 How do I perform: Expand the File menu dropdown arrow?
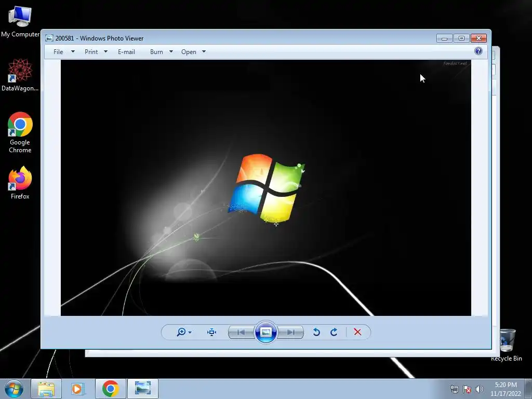73,51
